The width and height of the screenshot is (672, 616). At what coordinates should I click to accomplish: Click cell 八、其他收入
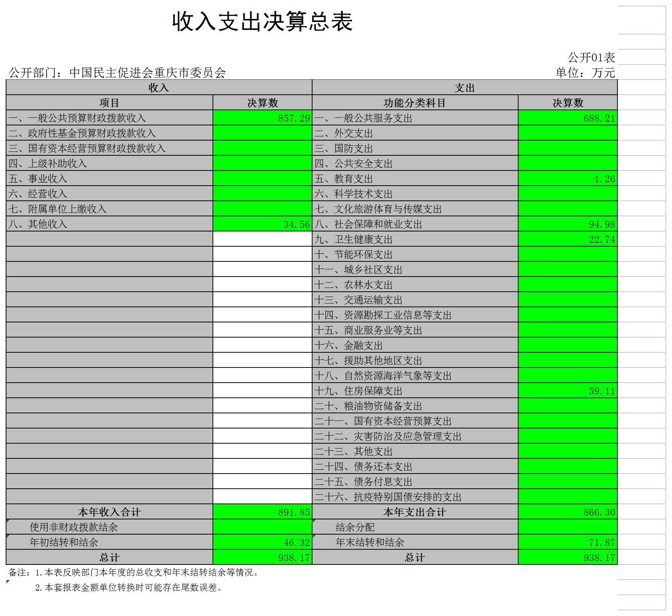click(x=109, y=224)
